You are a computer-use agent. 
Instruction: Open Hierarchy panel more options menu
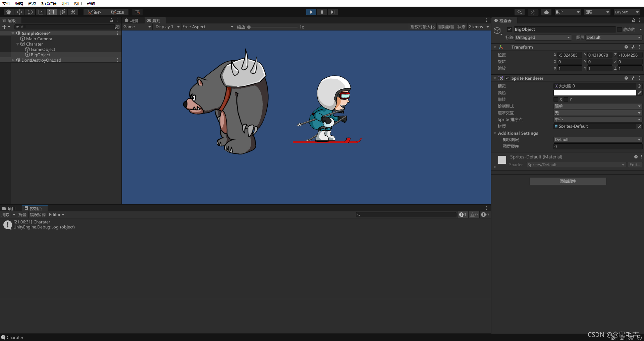(117, 20)
